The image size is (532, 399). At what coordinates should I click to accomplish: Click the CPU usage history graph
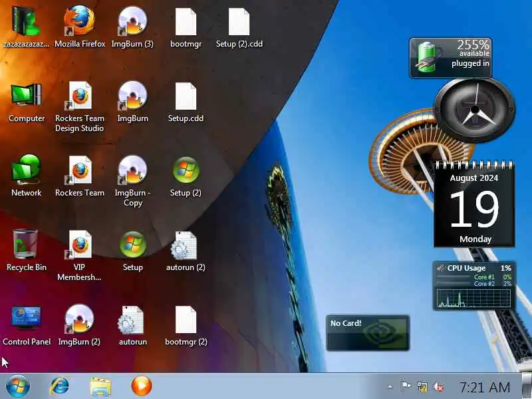473,299
